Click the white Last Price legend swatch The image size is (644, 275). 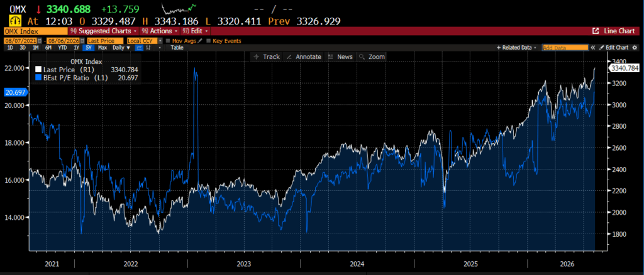coord(38,70)
